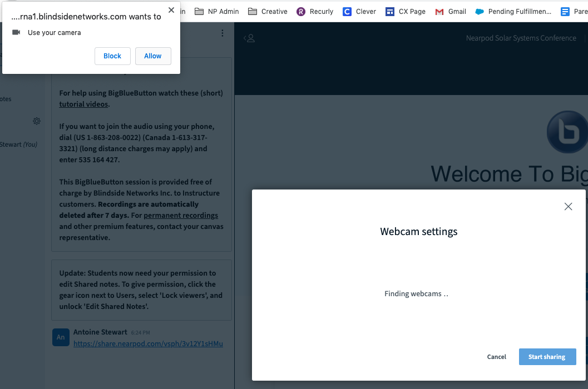
Task: Dismiss the camera permission popup
Action: pos(171,10)
